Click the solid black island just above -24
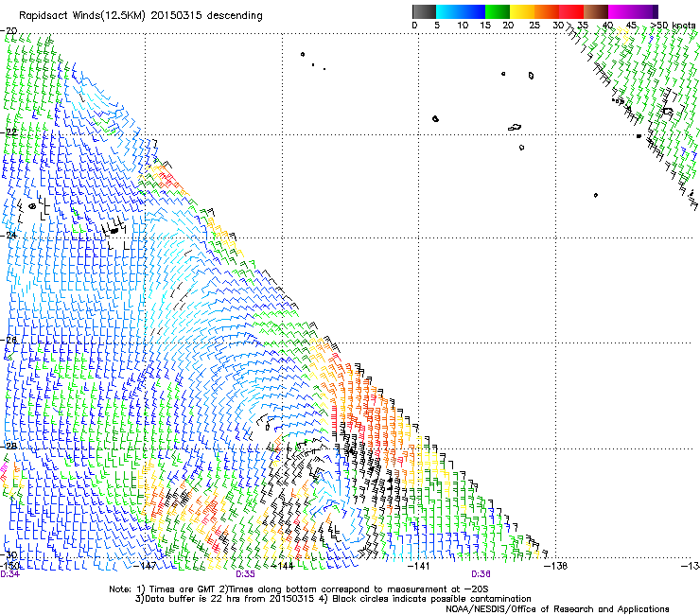Screen dimensions: 700x615 pos(114,231)
